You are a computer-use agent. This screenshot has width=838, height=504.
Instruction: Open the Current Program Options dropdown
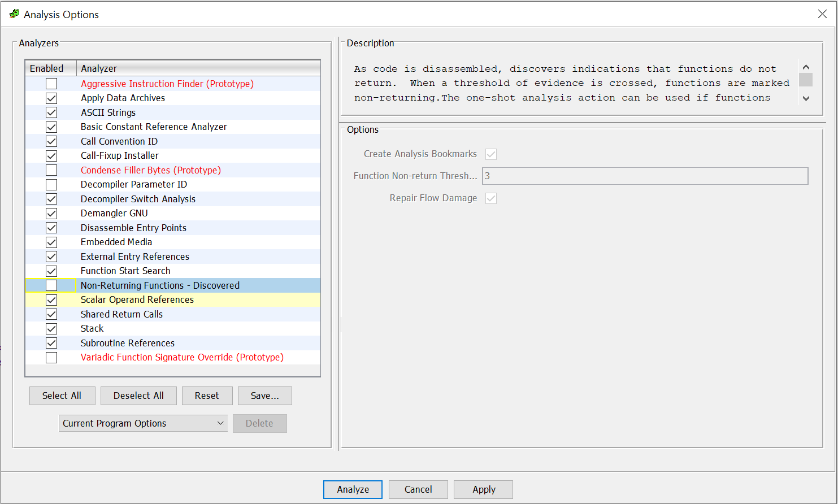tap(143, 423)
